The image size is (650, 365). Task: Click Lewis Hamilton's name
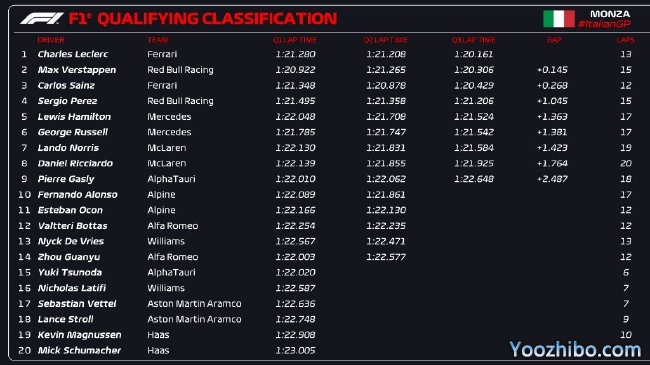74,117
